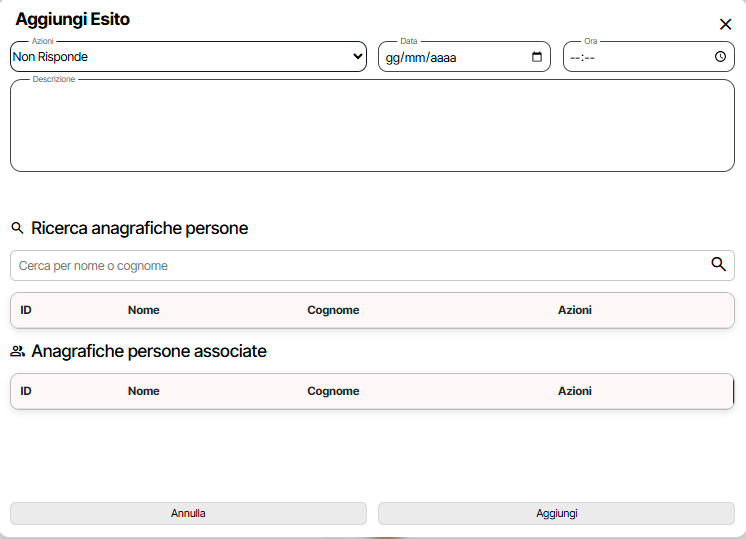Open the Azioni dropdown showing Non Risponde
The image size is (746, 539).
(x=188, y=57)
